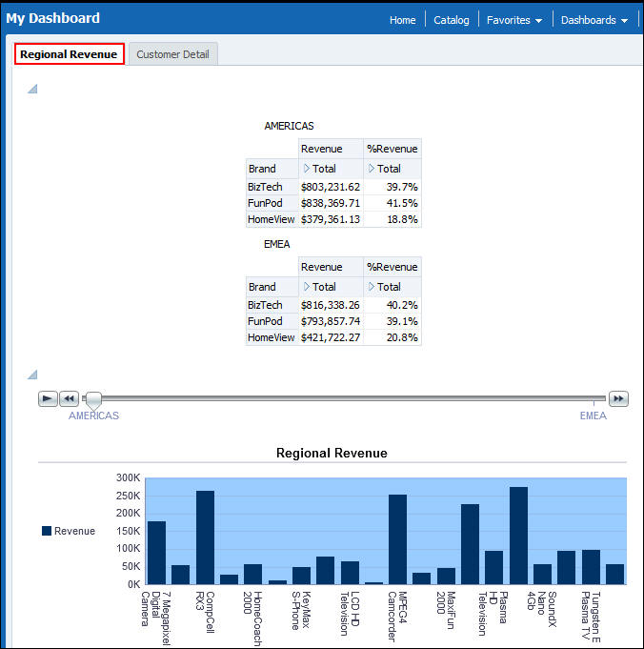644x649 pixels.
Task: Select the AMERICAS slider label
Action: coord(93,416)
